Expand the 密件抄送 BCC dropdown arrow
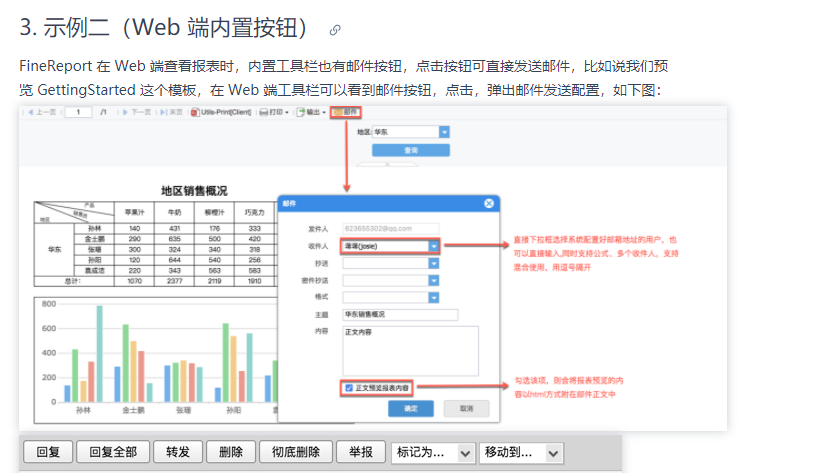Viewport: 833px width, 473px height. click(x=434, y=281)
